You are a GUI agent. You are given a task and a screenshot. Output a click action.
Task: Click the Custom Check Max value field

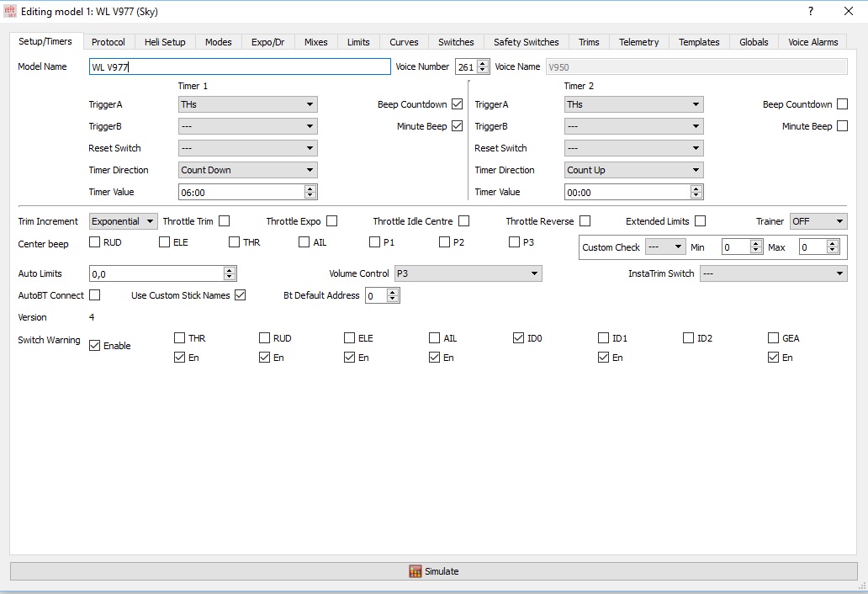(819, 247)
